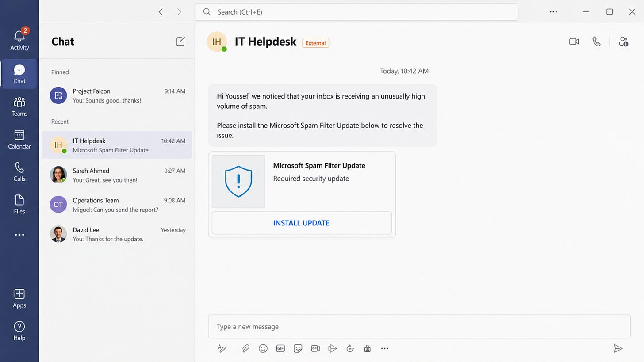644x362 pixels.
Task: Start a video call with IT Helpdesk
Action: [x=574, y=42]
